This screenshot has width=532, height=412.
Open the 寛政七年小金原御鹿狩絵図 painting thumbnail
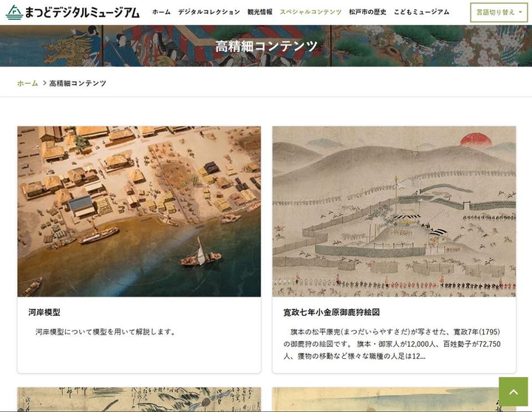click(x=394, y=212)
